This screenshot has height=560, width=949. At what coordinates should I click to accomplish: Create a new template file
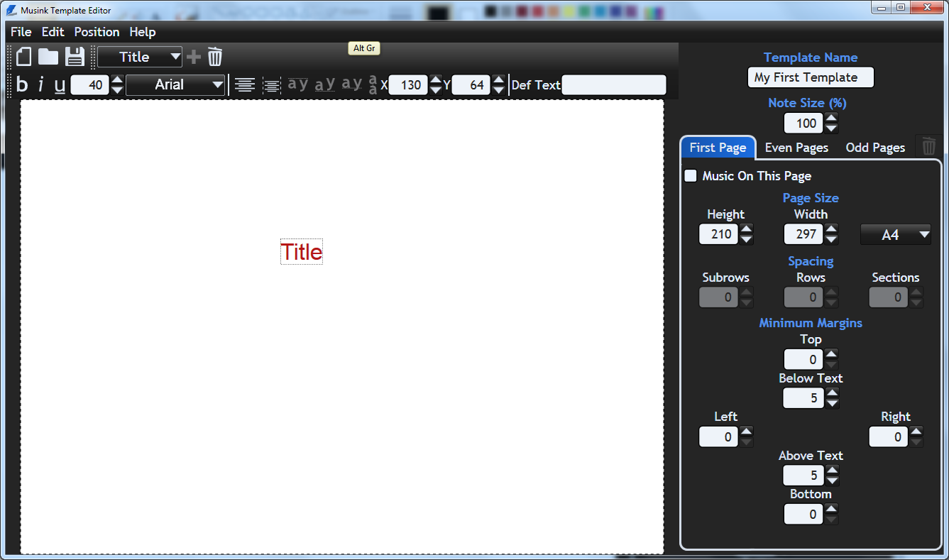click(x=24, y=57)
